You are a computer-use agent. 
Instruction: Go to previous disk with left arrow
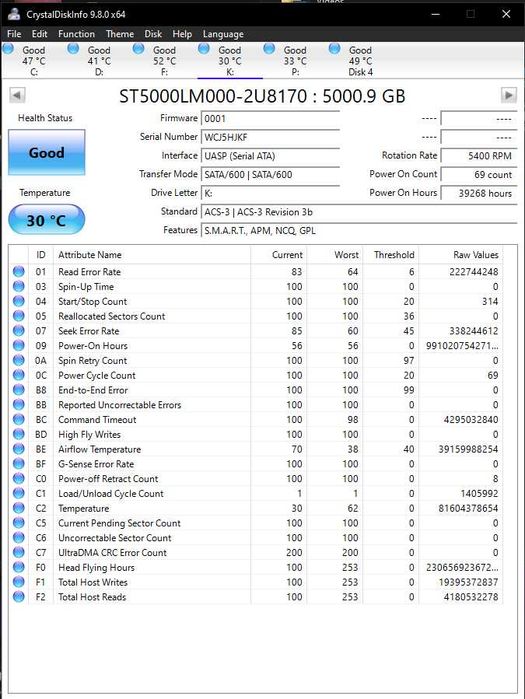(17, 95)
